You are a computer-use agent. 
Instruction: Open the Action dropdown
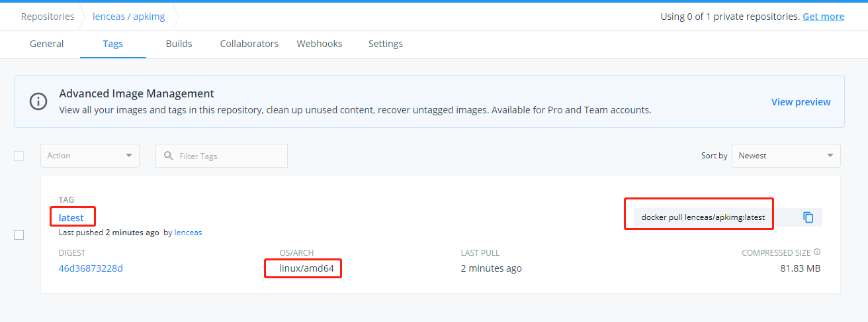(89, 156)
